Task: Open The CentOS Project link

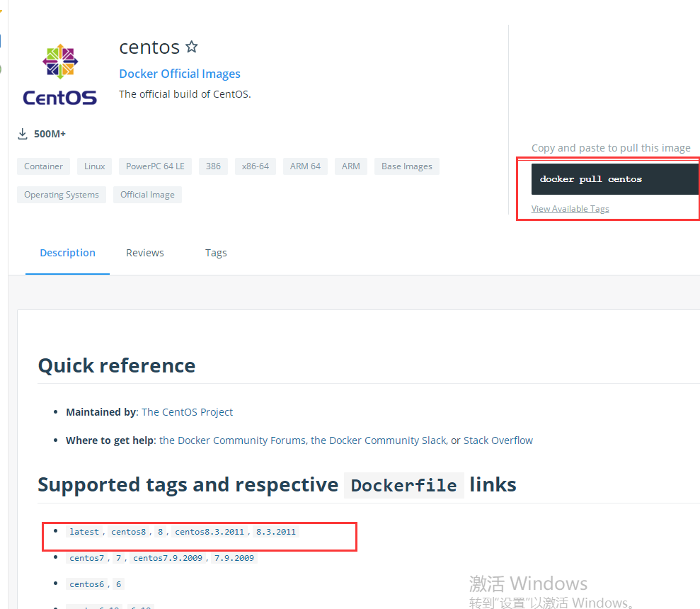Action: [x=187, y=412]
